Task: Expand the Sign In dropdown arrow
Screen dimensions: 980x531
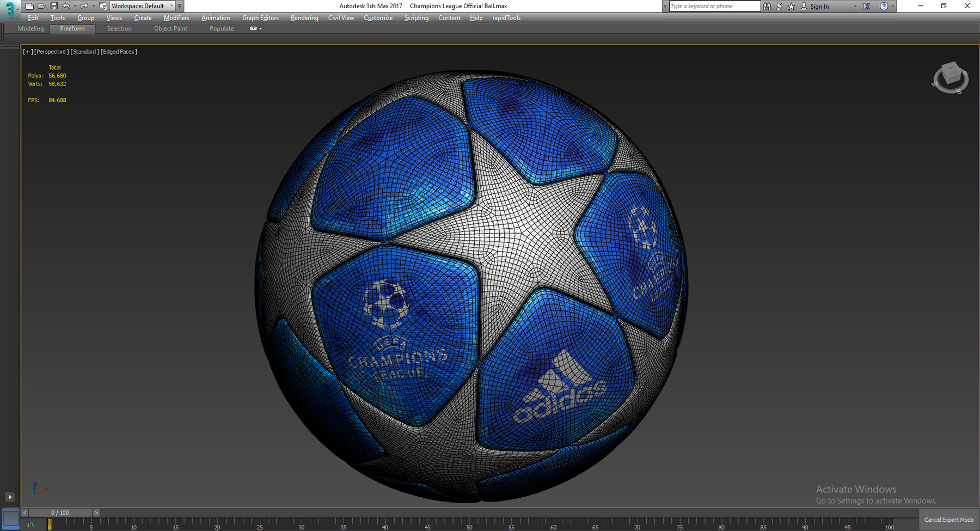Action: [855, 7]
